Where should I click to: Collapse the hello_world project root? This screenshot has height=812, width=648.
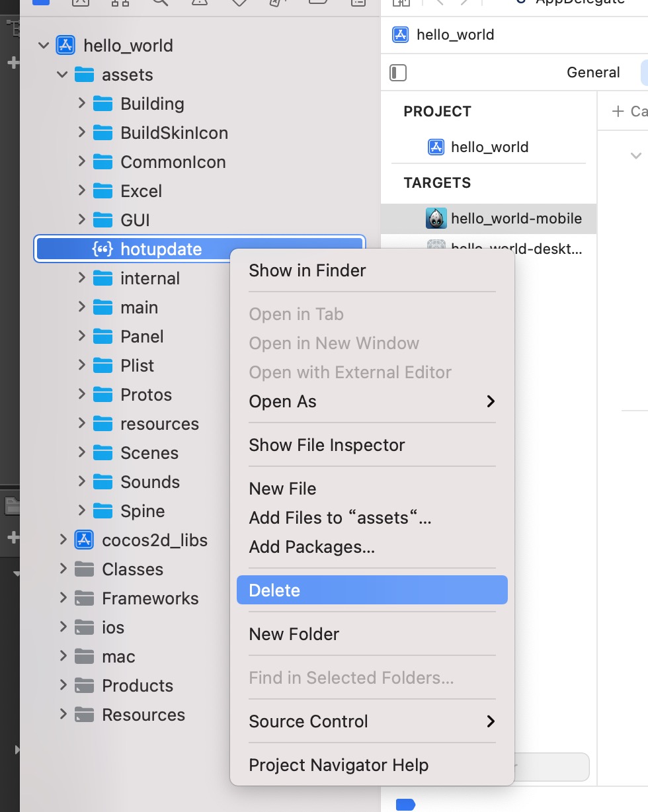pyautogui.click(x=44, y=46)
